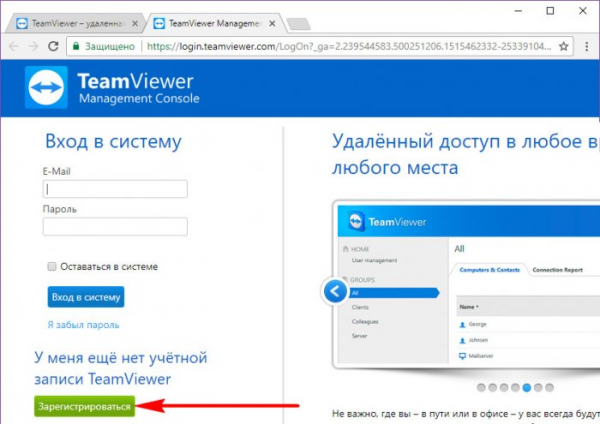Select the second carousel dot
Image resolution: width=600 pixels, height=424 pixels.
pos(493,388)
